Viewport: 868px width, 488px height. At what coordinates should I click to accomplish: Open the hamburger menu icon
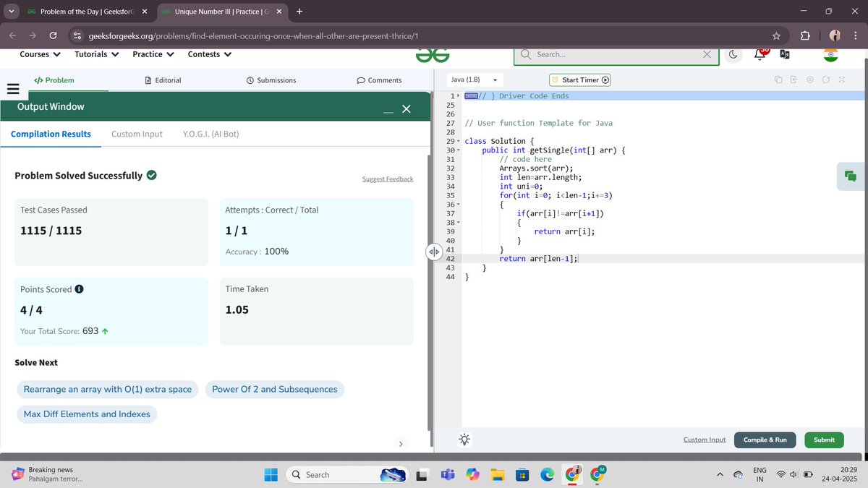pos(12,89)
